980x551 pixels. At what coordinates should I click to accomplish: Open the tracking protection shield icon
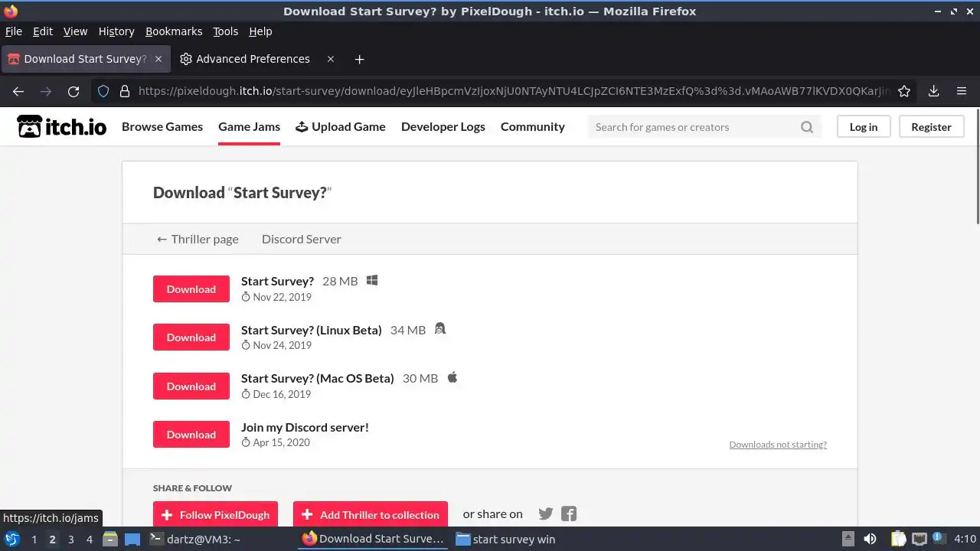point(103,91)
